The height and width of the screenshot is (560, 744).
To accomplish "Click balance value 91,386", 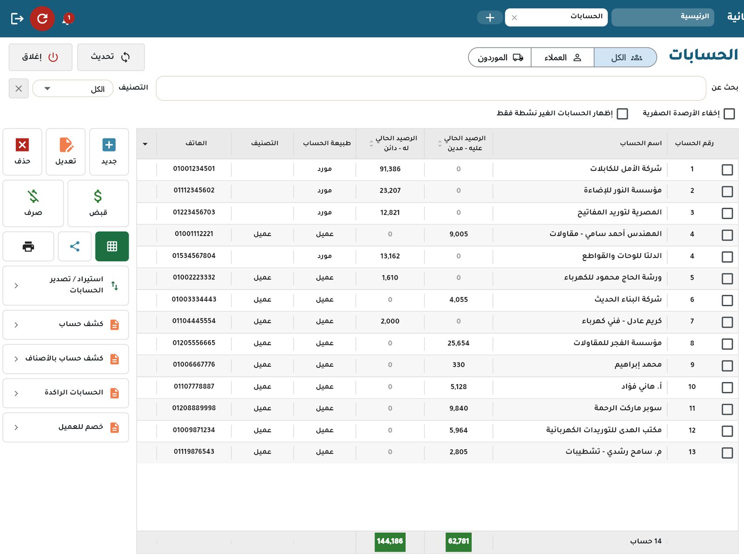I will pos(390,169).
